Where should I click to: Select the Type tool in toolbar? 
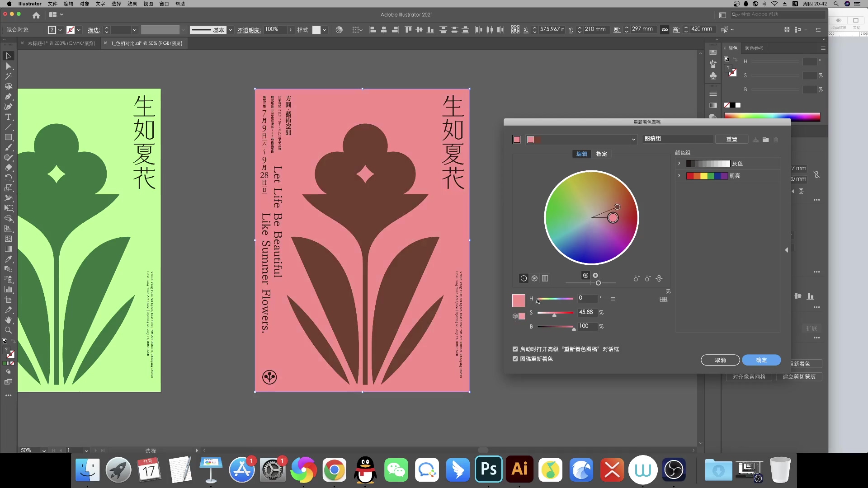coord(8,117)
